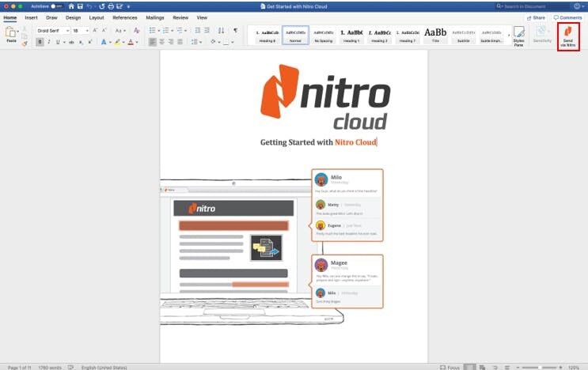The width and height of the screenshot is (588, 370).
Task: Toggle the AutoSave switch
Action: (x=56, y=6)
